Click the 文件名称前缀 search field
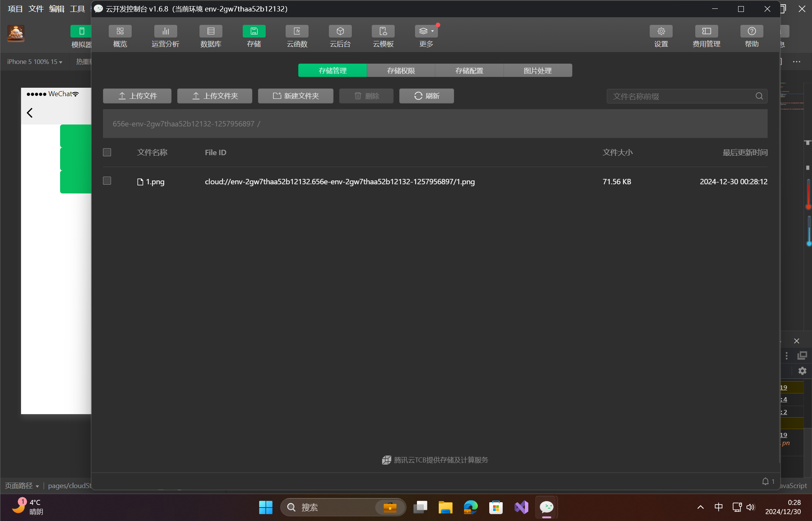 (x=681, y=96)
